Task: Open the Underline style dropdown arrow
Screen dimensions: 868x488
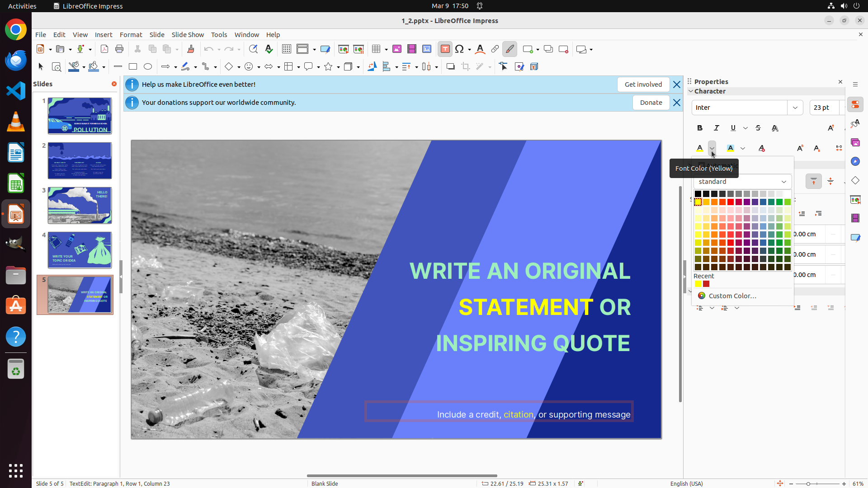Action: [745, 128]
